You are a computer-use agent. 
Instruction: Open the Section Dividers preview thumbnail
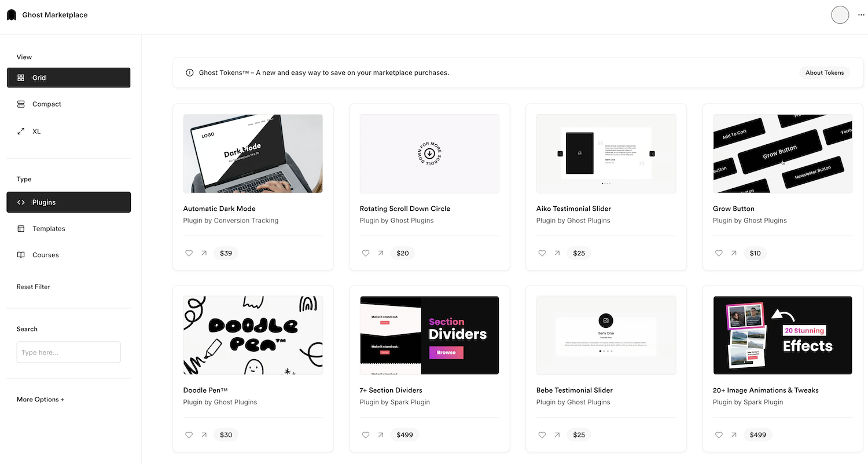tap(429, 335)
